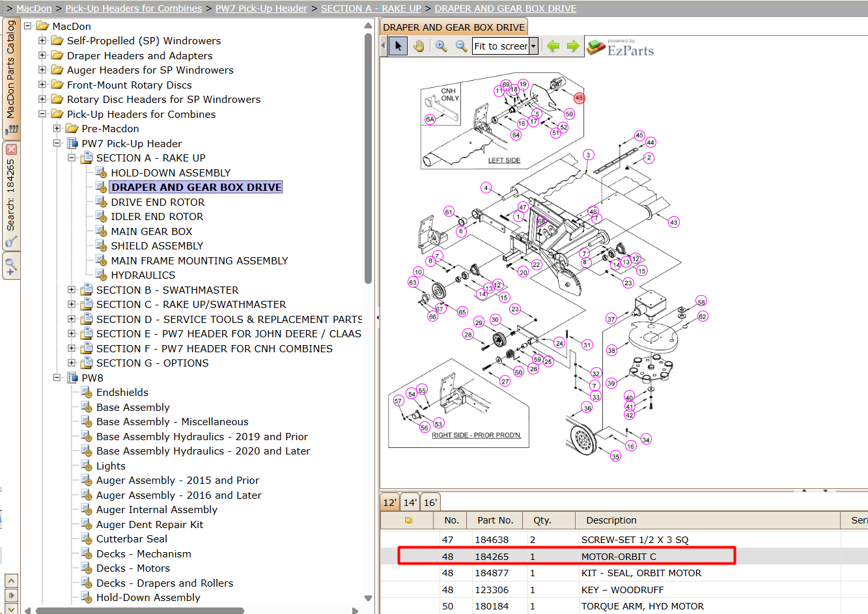Click the tree panel vertical scrollbar
Screen dimensions: 868x614
[x=368, y=156]
